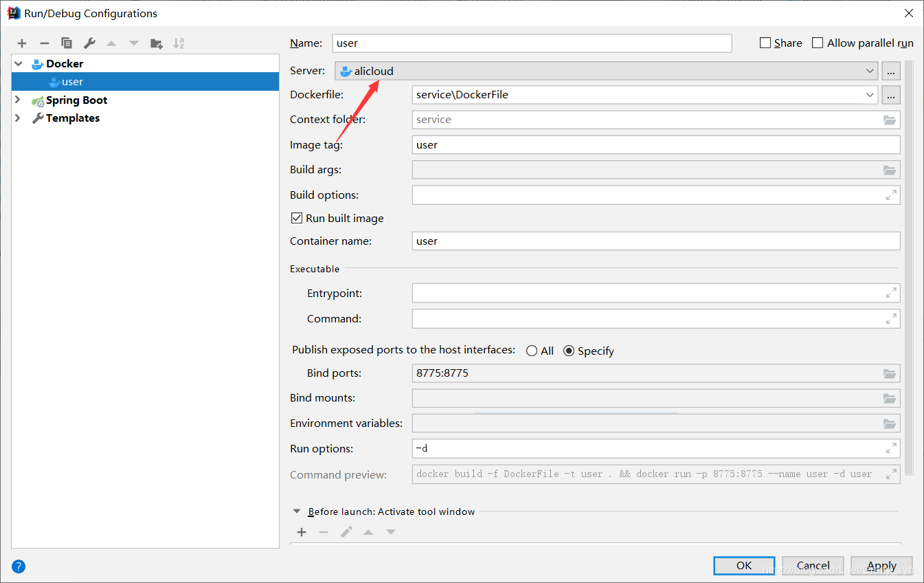Move Before launch task up

[x=368, y=532]
